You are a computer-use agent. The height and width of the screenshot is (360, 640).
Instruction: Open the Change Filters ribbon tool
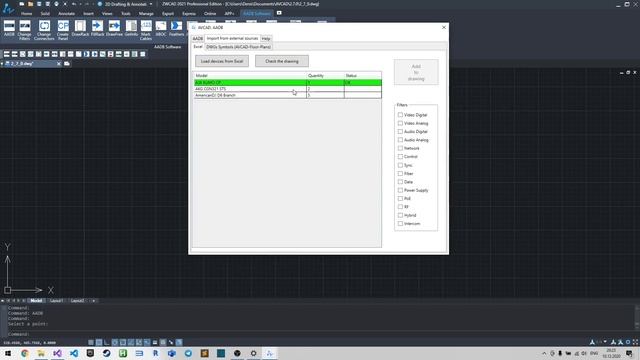pos(24,30)
